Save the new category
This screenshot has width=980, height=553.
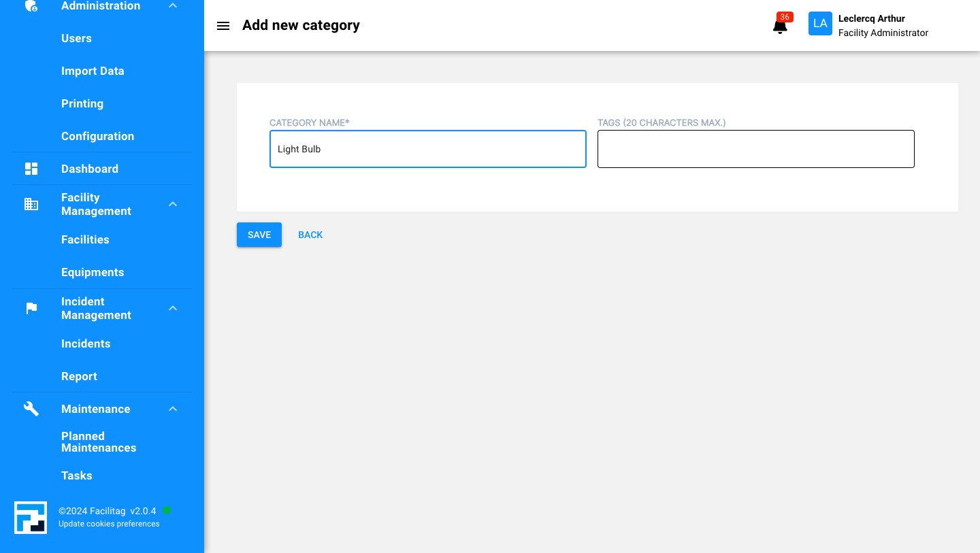click(259, 235)
